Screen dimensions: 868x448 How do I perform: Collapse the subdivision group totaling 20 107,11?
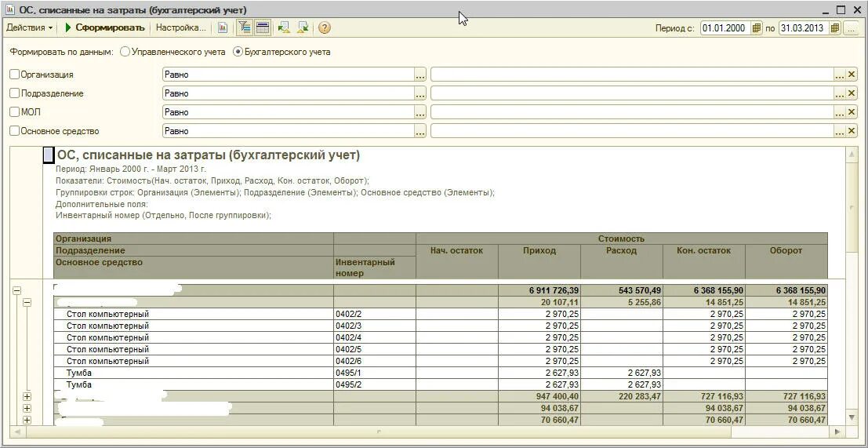coord(27,302)
